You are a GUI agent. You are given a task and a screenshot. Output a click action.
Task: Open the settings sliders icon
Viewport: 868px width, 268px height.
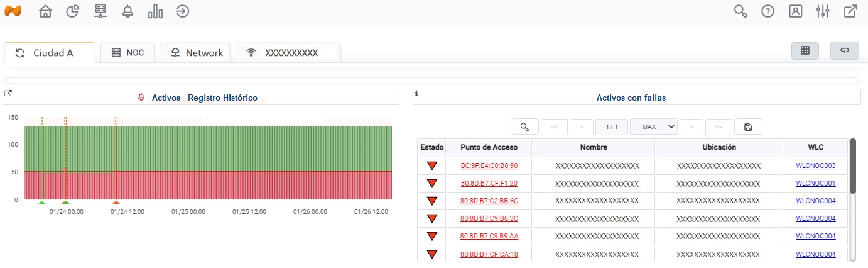823,11
